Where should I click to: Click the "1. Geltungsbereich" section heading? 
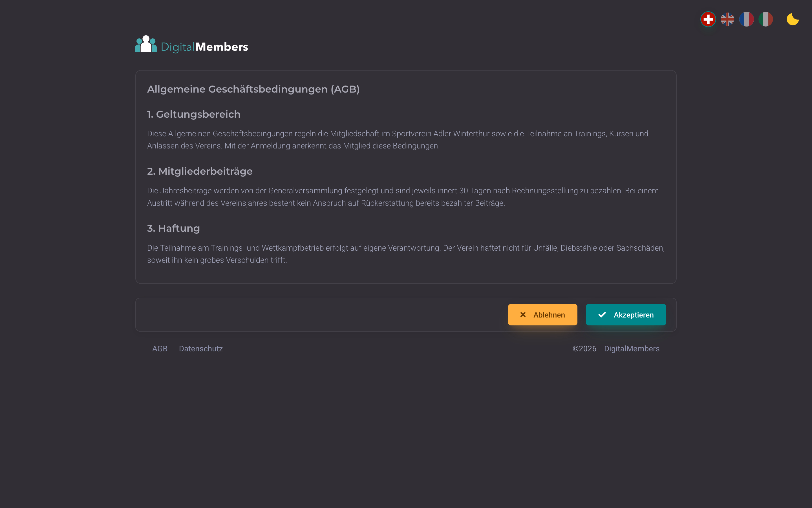pyautogui.click(x=194, y=114)
